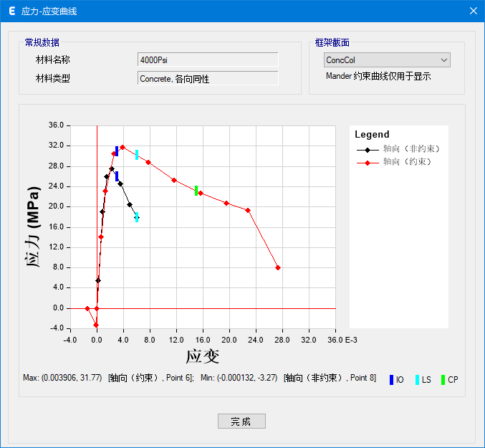Click the 材料类型 field showing Concrete

[x=207, y=78]
